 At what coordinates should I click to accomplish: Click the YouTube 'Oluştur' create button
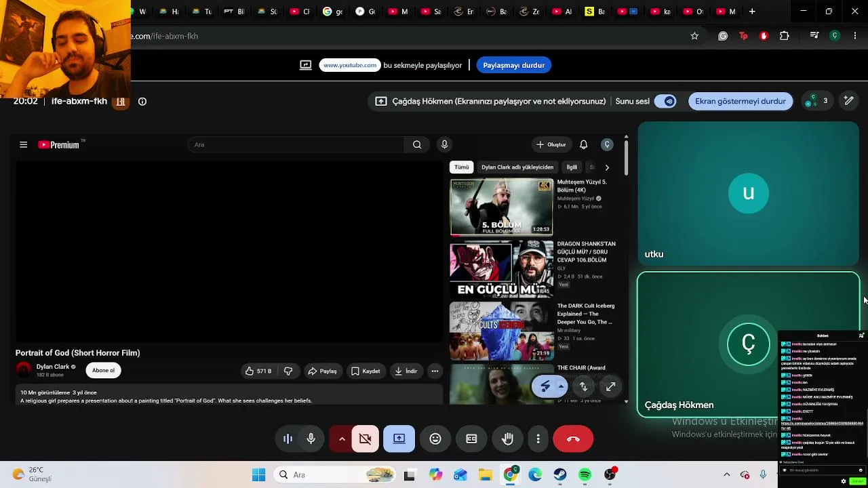(x=551, y=144)
